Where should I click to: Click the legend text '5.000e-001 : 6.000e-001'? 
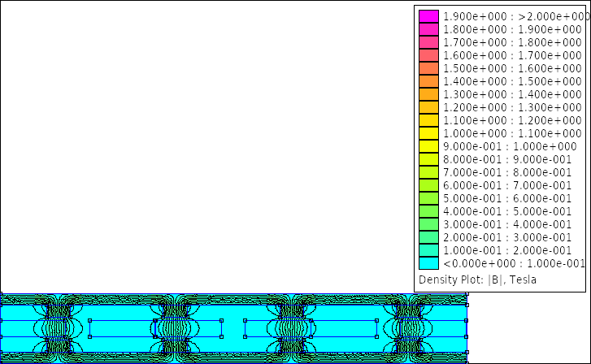pyautogui.click(x=507, y=198)
